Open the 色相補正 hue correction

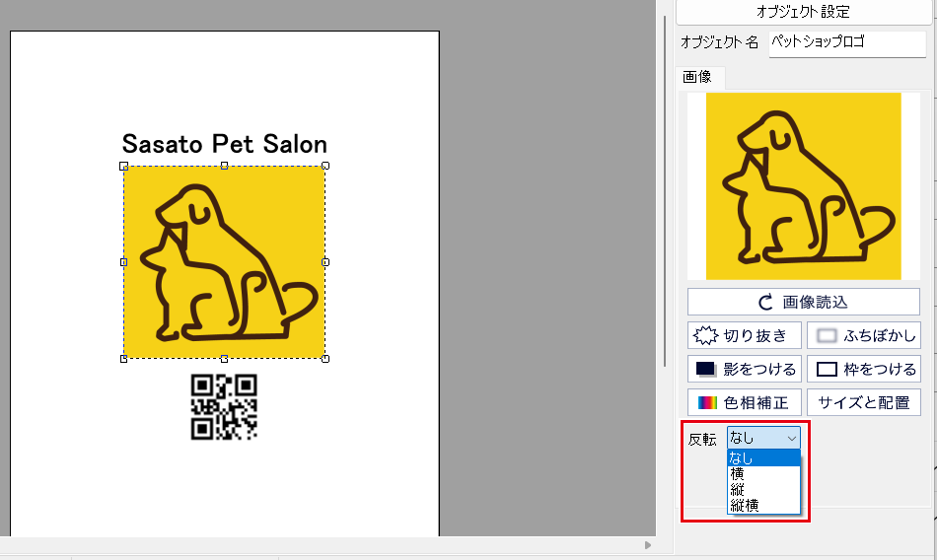click(x=744, y=402)
